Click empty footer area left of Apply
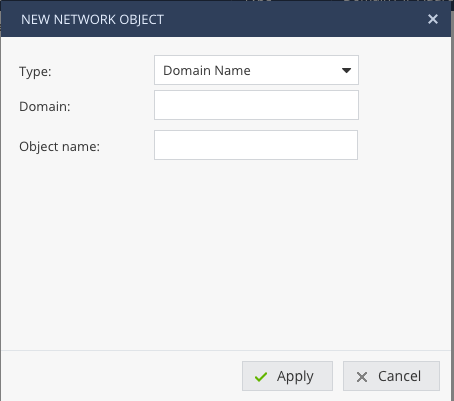Screen dimensions: 454x401 click(121, 376)
